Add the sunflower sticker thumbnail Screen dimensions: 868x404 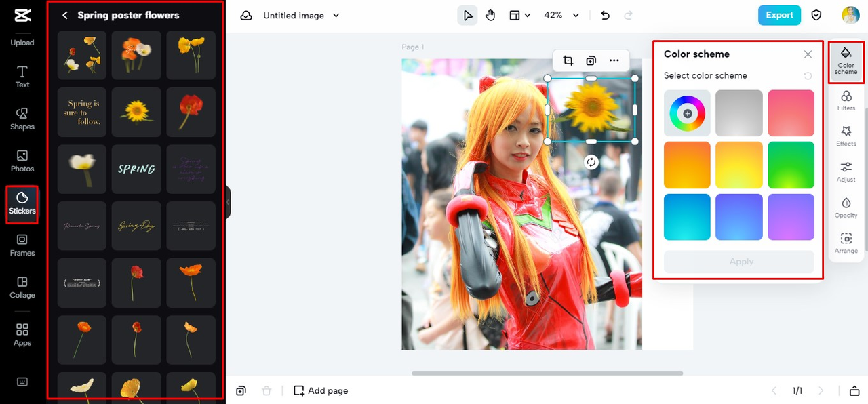point(136,112)
